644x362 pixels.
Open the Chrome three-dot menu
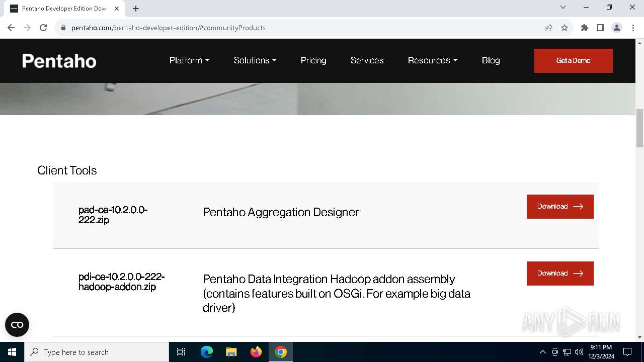coord(633,28)
